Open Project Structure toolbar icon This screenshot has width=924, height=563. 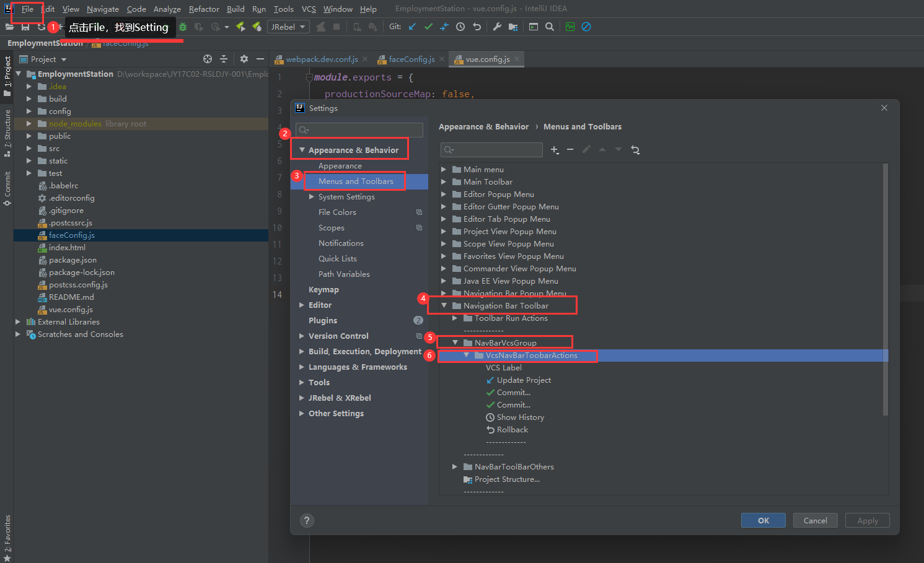pos(513,27)
